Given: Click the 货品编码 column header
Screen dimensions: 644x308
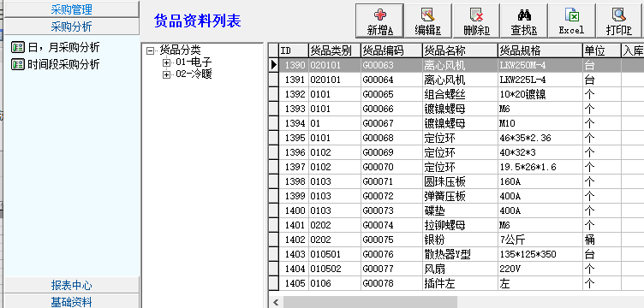Looking at the screenshot, I should pos(392,50).
